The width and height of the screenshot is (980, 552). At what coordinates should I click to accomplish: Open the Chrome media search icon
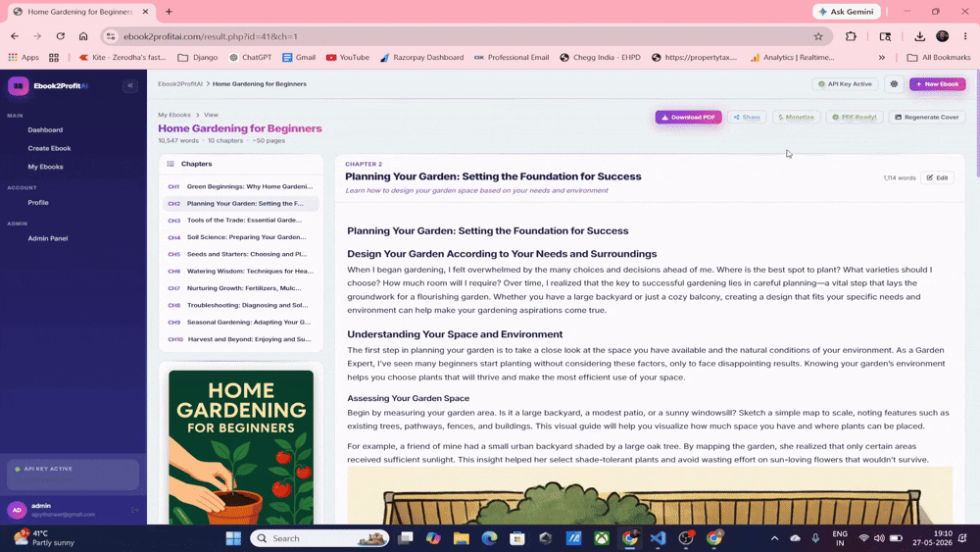pos(885,36)
